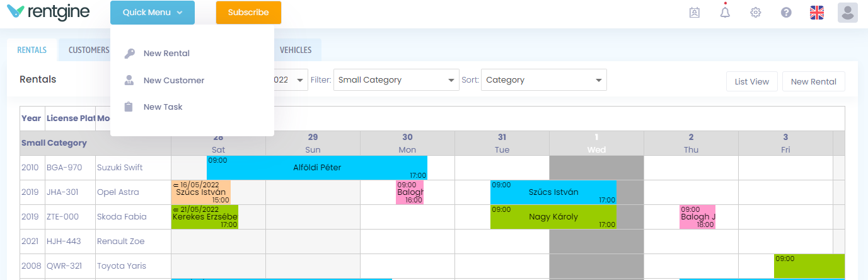The width and height of the screenshot is (868, 280).
Task: Switch language via UK flag icon
Action: pos(817,13)
